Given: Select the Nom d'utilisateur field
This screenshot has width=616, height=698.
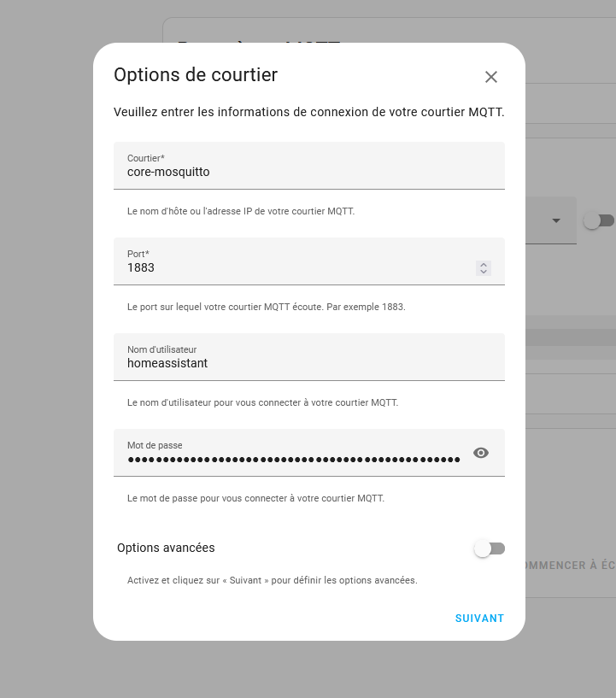Looking at the screenshot, I should pos(309,357).
